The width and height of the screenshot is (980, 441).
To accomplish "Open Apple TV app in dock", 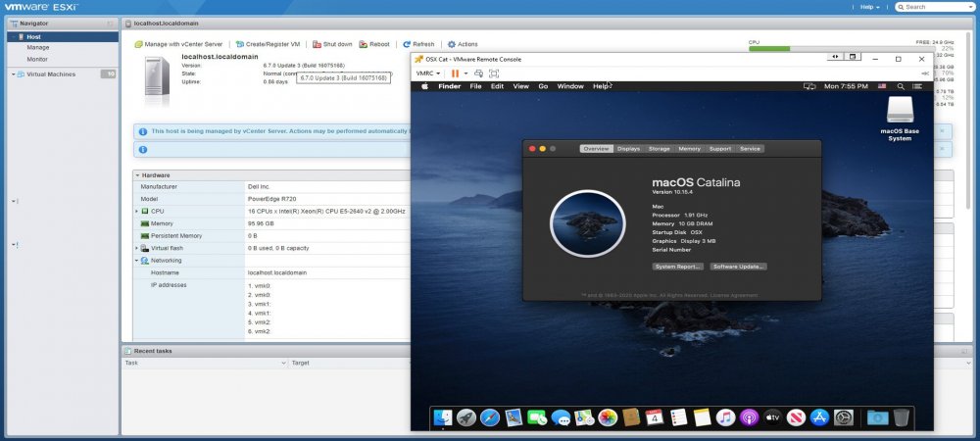I will [x=772, y=417].
